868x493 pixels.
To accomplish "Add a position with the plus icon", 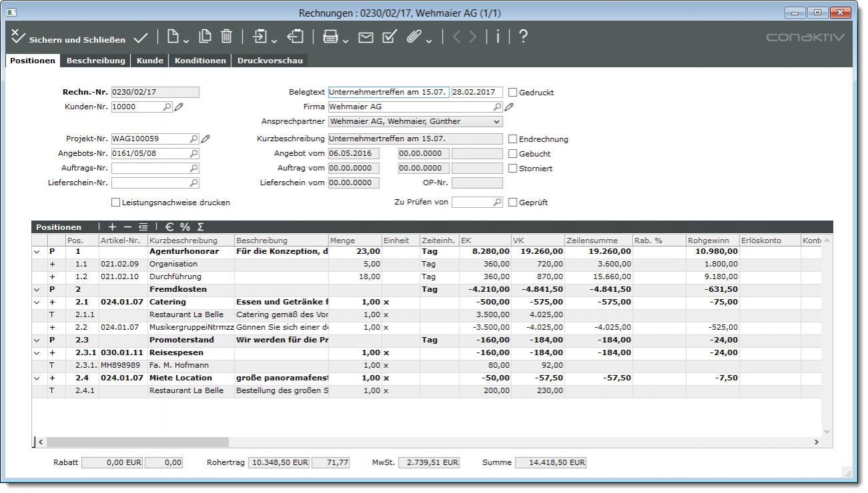I will point(112,227).
